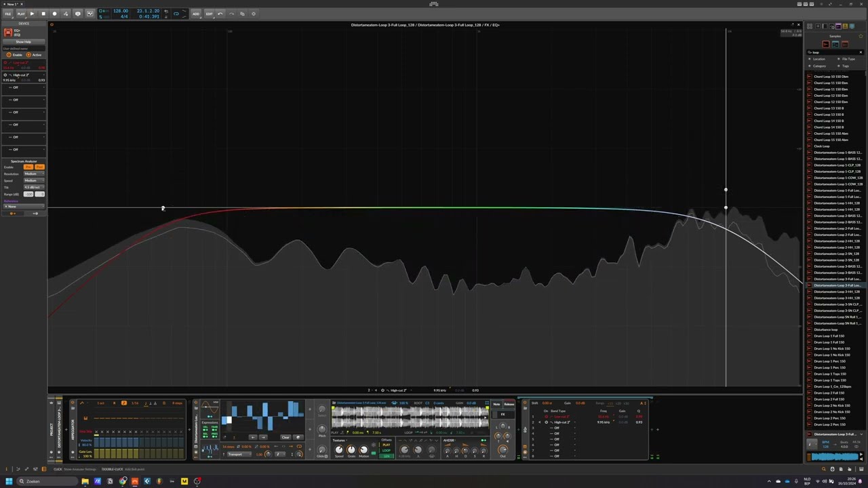Clear the browser search field with X
This screenshot has height=488, width=868.
coord(861,52)
